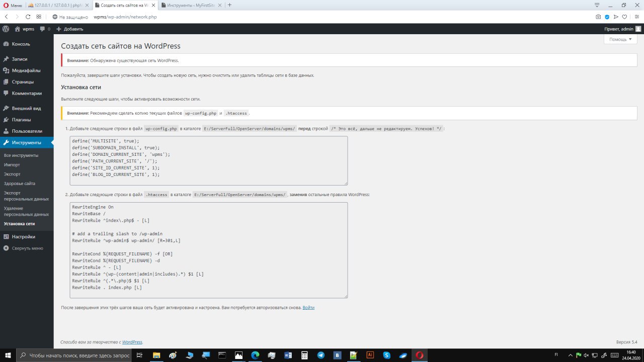
Task: Open File Explorer from the taskbar
Action: (156, 355)
